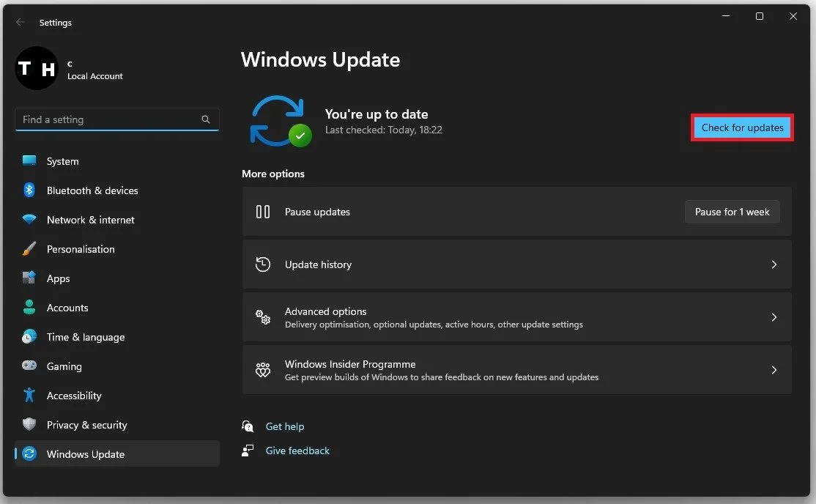Close the Settings window
This screenshot has height=504, width=816.
793,16
